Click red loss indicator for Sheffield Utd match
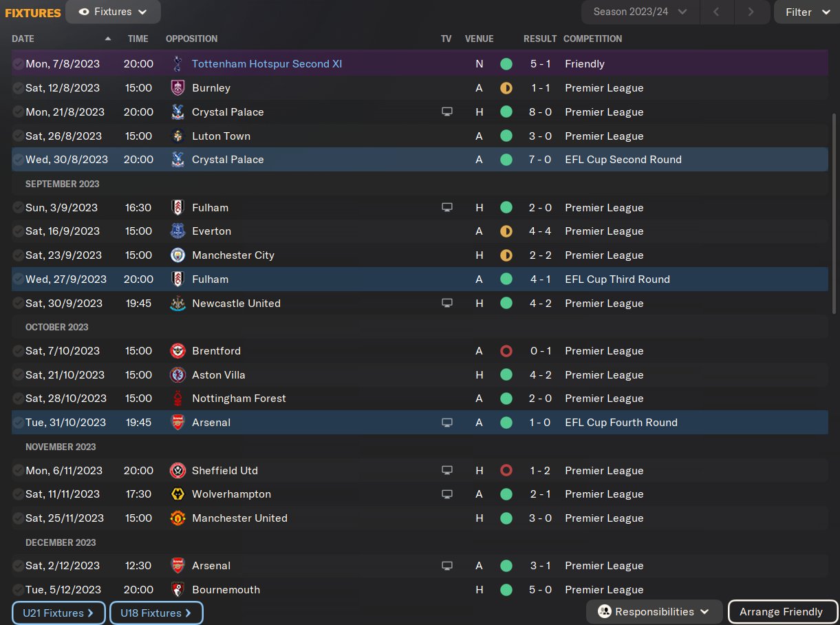The width and height of the screenshot is (840, 625). tap(506, 471)
